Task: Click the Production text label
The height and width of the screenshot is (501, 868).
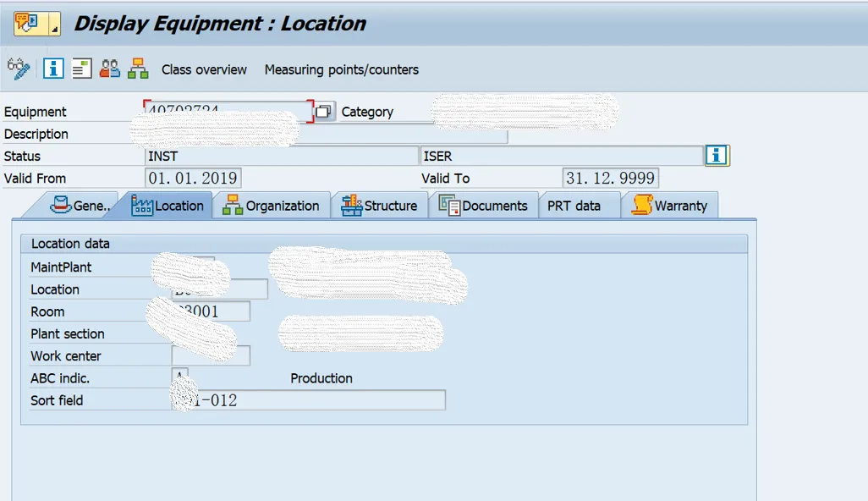Action: tap(321, 378)
